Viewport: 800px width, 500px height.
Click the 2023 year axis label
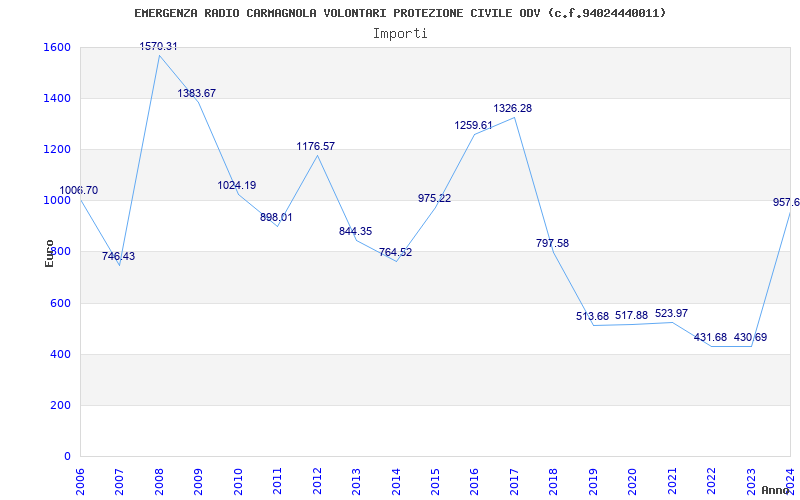pos(751,481)
